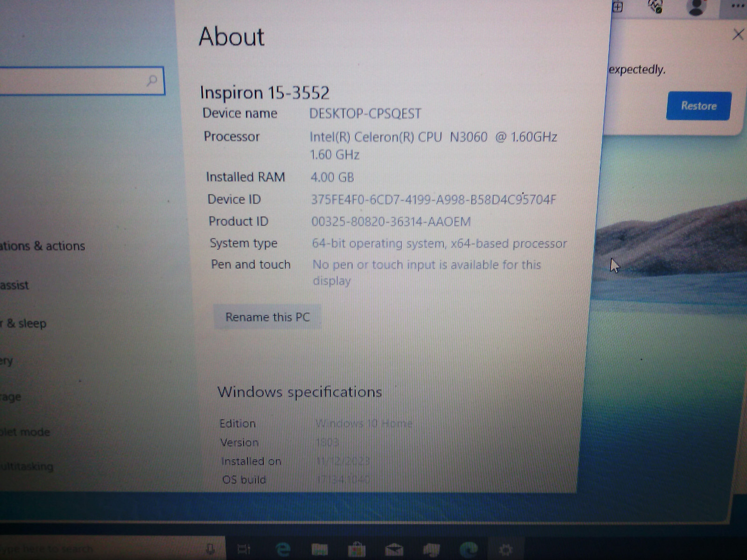Click Rename this PC button
The image size is (747, 560).
[x=267, y=317]
